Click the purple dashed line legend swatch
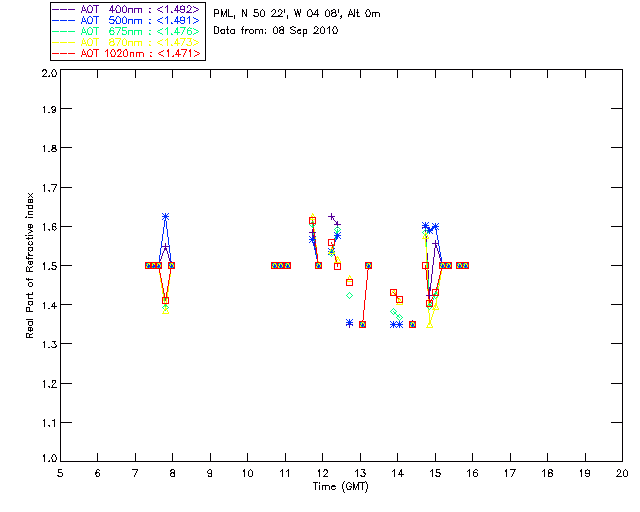Image resolution: width=640 pixels, height=512 pixels. point(64,9)
